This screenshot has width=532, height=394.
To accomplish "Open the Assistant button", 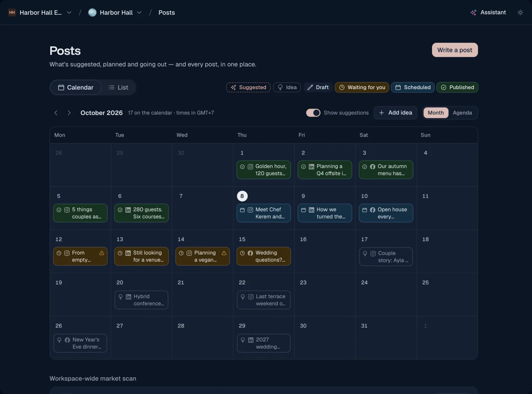I will click(x=488, y=13).
